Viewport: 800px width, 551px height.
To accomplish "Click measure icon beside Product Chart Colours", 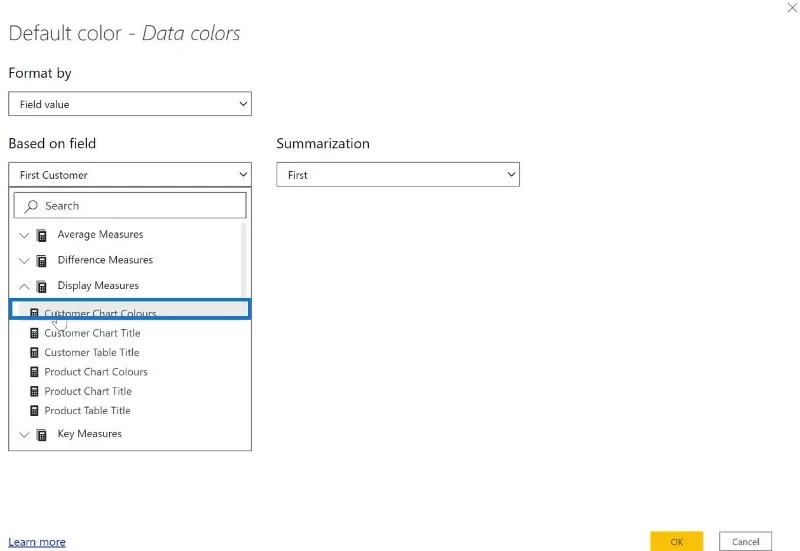I will coord(34,372).
